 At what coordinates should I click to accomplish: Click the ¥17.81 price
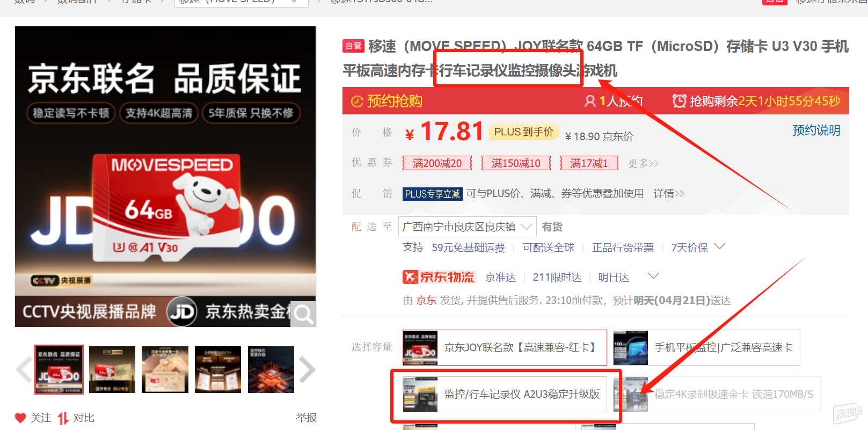[x=445, y=132]
